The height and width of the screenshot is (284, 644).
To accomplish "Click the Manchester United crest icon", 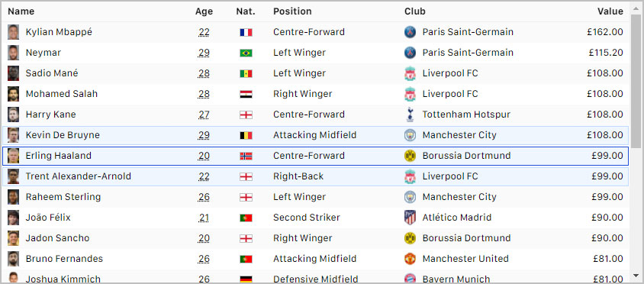I will click(410, 259).
